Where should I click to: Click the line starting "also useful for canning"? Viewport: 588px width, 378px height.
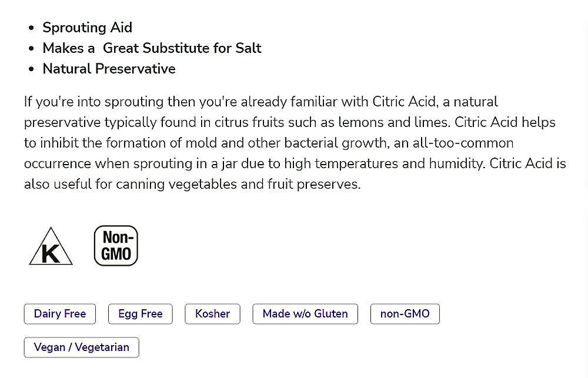point(192,184)
